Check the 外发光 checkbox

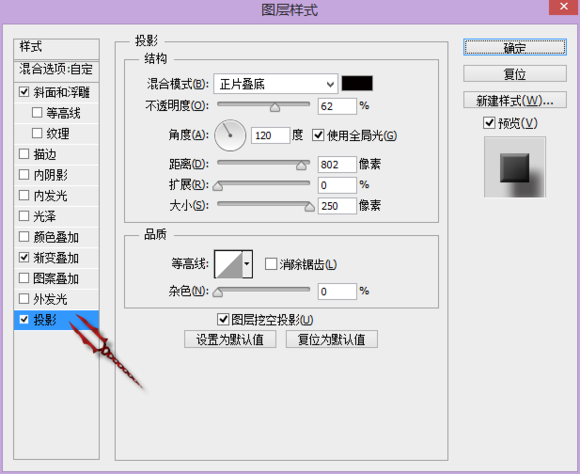(x=24, y=299)
